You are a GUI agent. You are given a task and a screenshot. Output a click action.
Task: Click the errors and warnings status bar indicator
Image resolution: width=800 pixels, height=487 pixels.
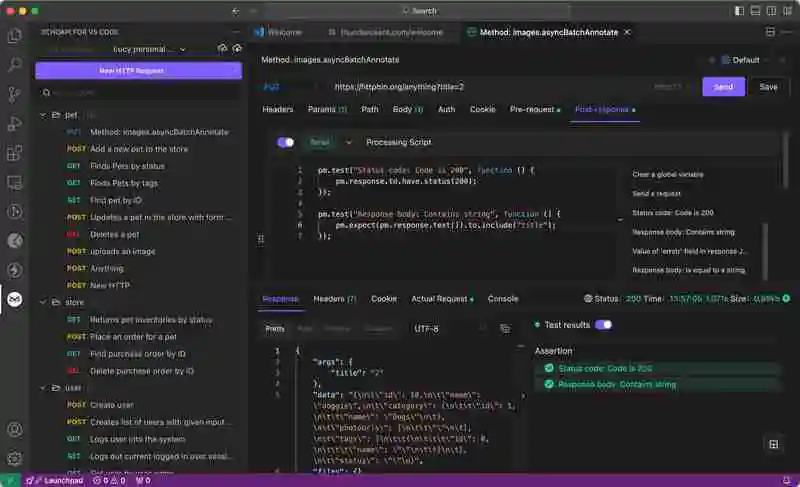coord(109,480)
